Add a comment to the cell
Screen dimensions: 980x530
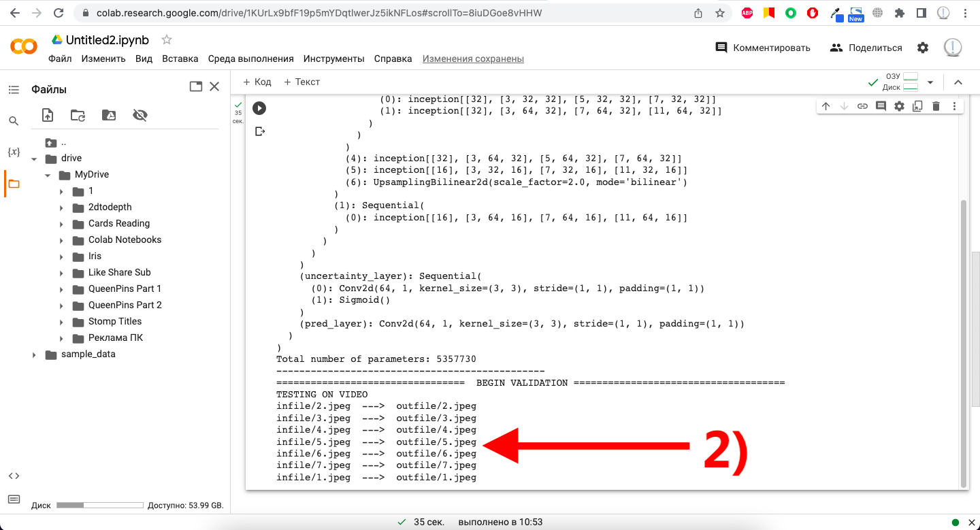click(x=881, y=106)
